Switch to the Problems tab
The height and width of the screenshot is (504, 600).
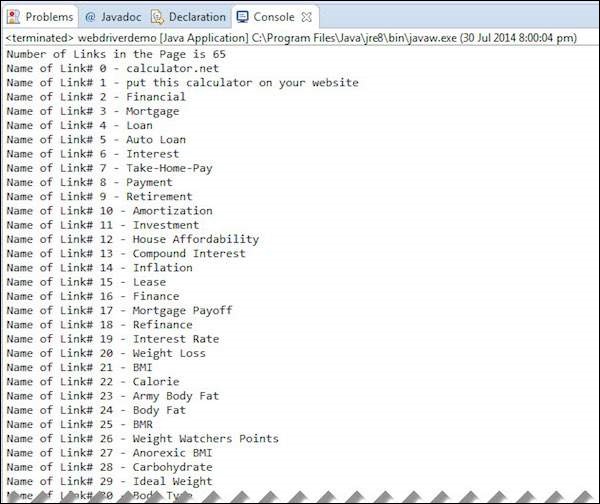click(40, 17)
